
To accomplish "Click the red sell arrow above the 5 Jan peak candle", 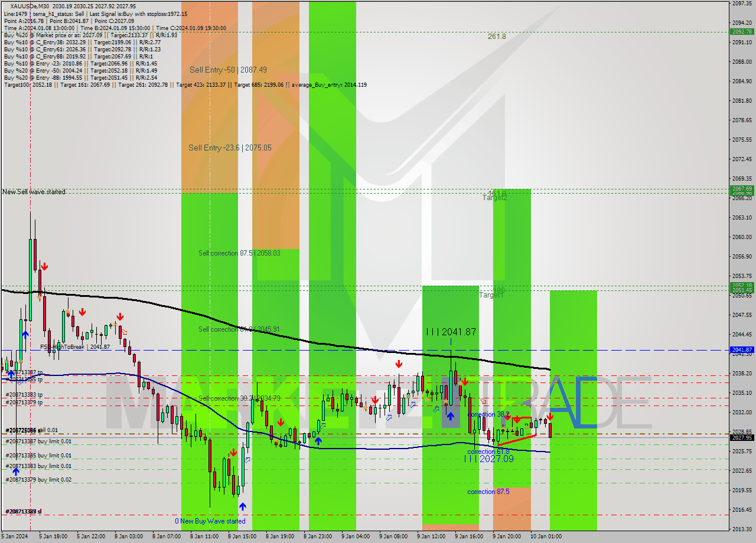I will pos(44,266).
